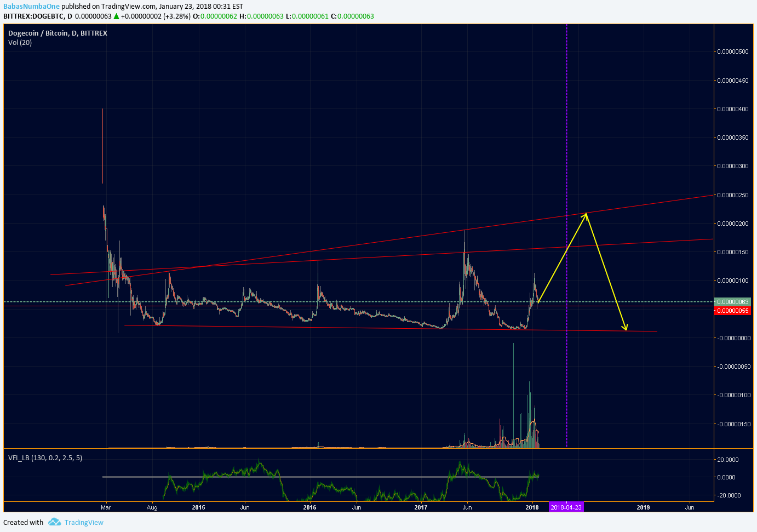
Task: Click the opening price value O:0.00000062
Action: pyautogui.click(x=216, y=16)
